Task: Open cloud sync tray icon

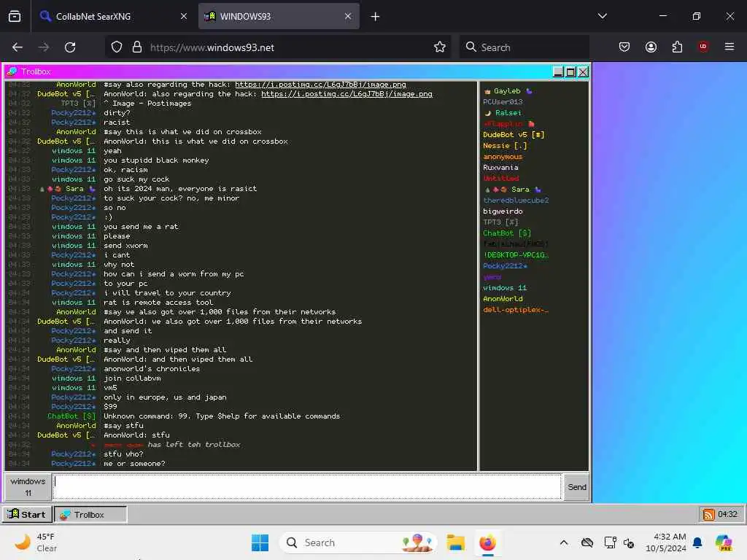Action: [587, 542]
